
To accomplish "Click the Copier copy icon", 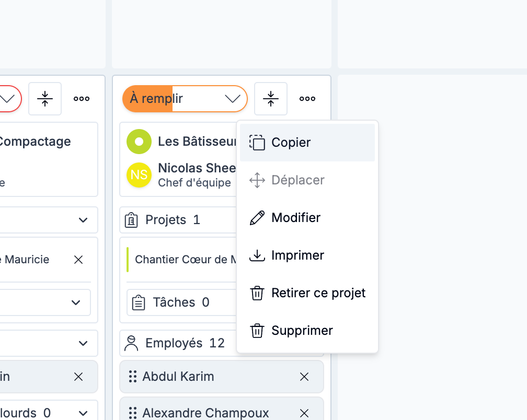I will [257, 143].
